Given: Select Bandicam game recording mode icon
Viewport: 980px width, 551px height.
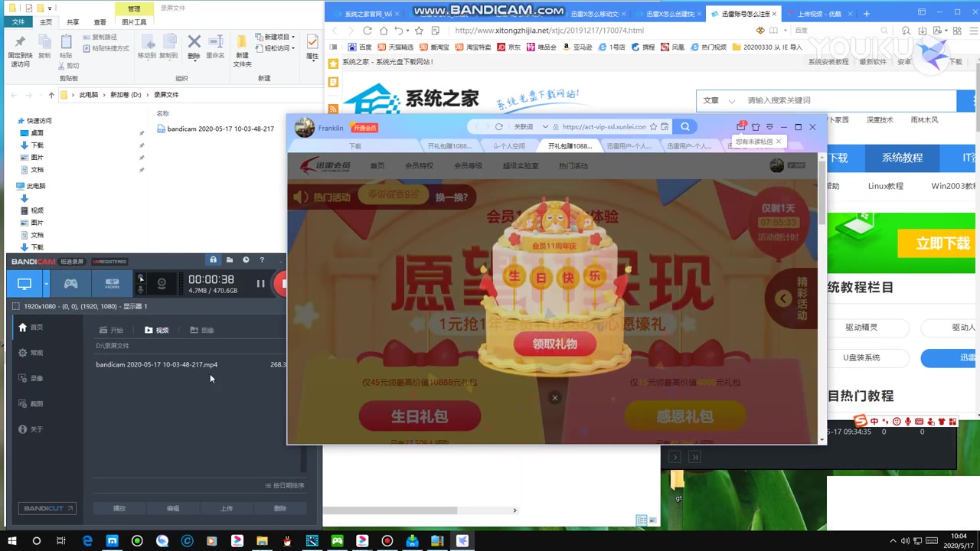Looking at the screenshot, I should click(70, 284).
